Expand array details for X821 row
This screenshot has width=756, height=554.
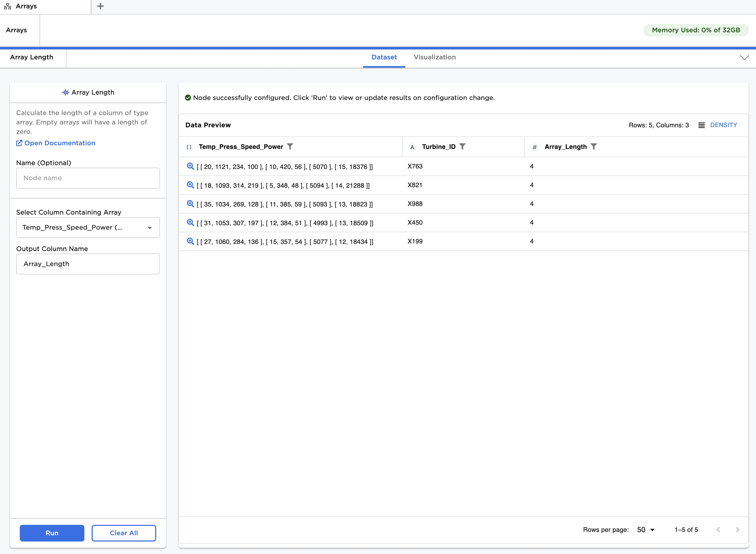190,185
